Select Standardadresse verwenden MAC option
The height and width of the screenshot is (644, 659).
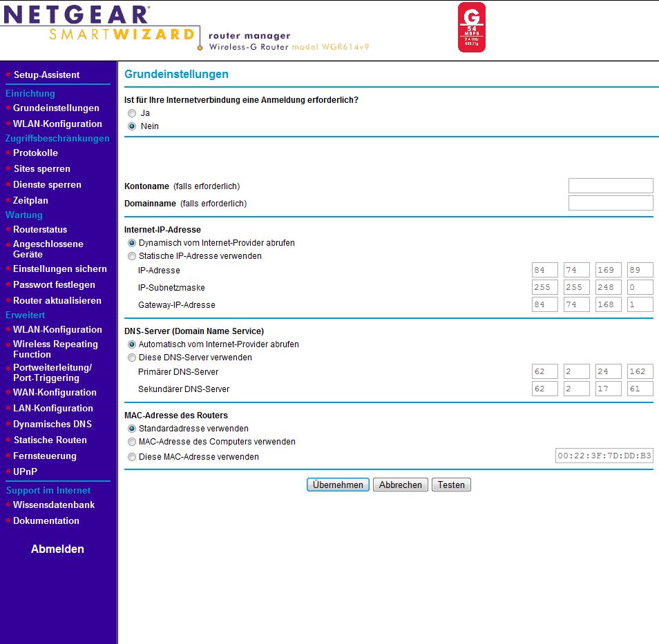[132, 429]
